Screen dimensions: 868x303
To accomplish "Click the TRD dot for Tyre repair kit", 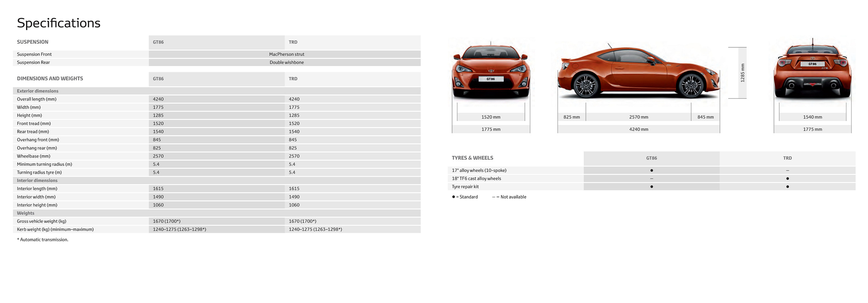I will click(787, 187).
